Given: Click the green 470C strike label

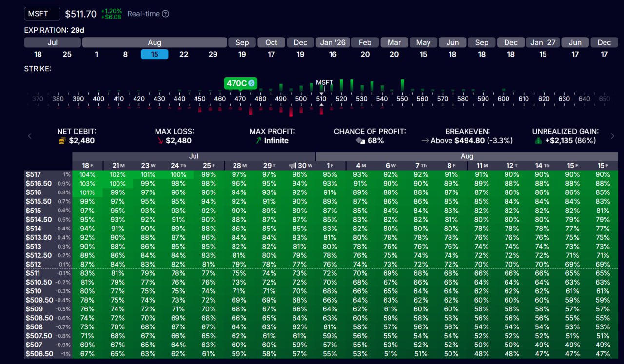Looking at the screenshot, I should [236, 83].
